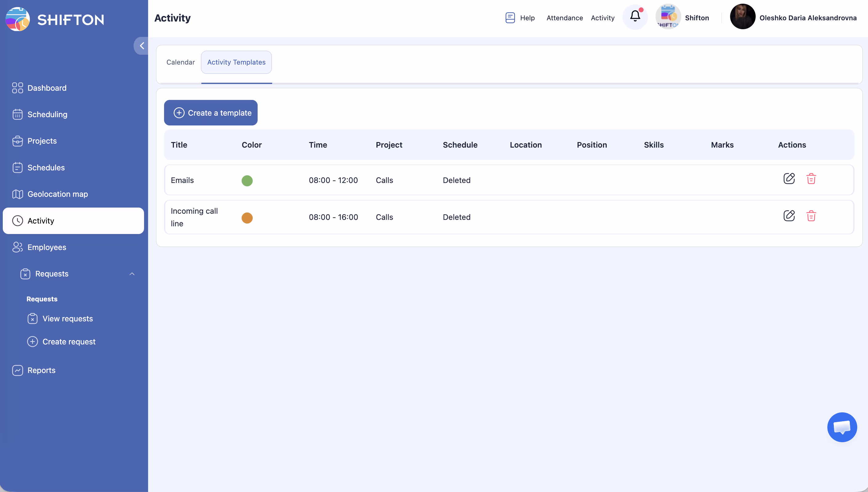Collapse the sidebar with arrow button

(142, 46)
